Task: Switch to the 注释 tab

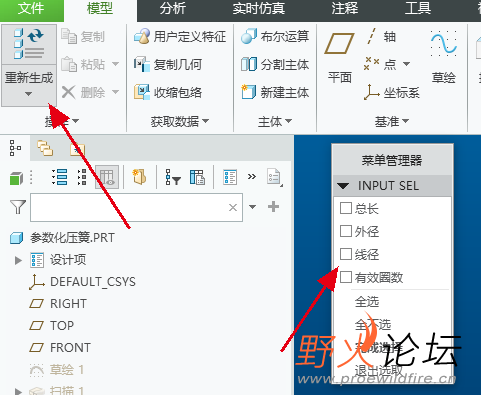Action: coord(345,9)
